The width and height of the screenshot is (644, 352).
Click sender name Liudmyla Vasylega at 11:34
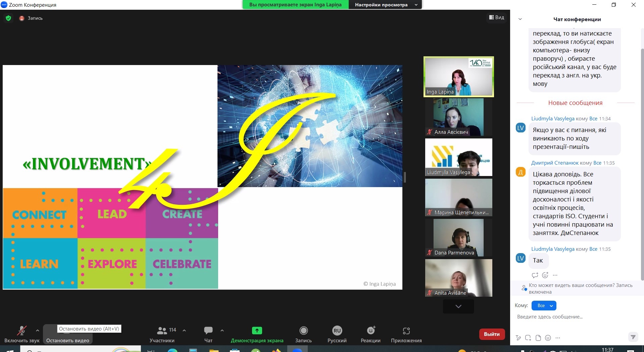[x=553, y=119]
